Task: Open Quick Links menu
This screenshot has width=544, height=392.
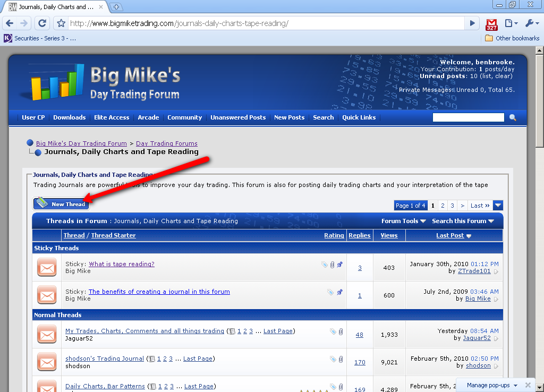Action: [x=359, y=117]
